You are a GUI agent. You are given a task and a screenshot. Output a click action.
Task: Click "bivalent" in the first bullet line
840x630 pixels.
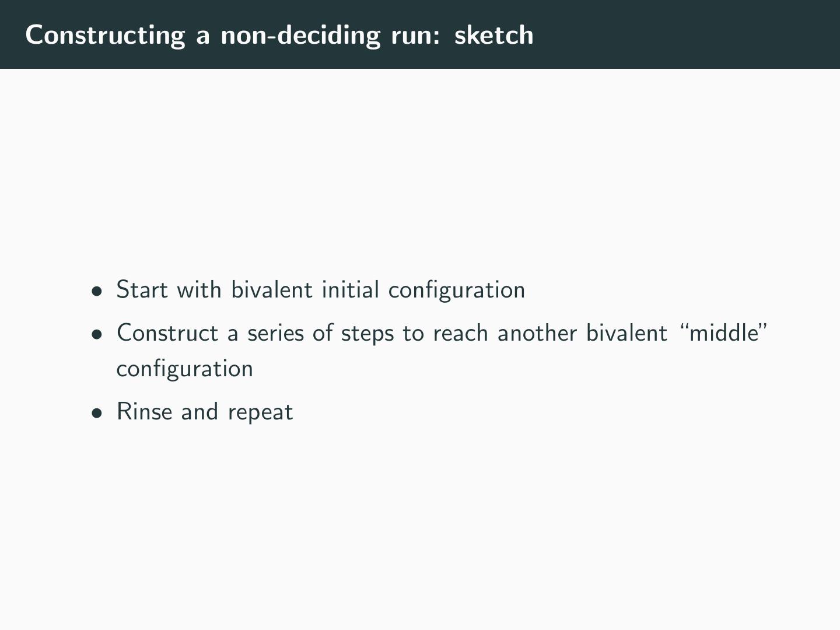272,290
